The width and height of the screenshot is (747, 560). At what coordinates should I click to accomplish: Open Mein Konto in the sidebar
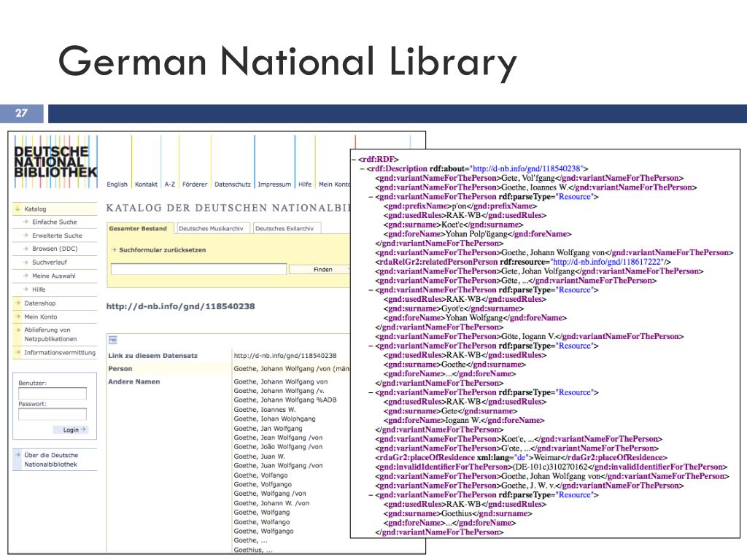coord(41,316)
